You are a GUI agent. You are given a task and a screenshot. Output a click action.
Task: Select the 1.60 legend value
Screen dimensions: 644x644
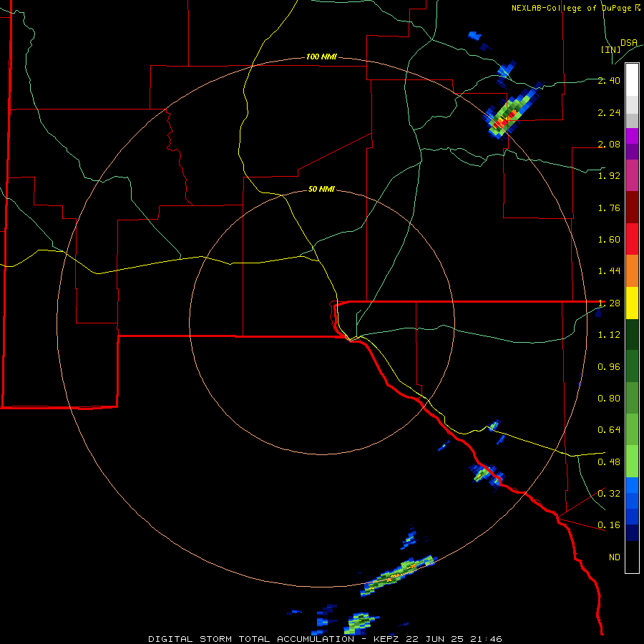(609, 240)
